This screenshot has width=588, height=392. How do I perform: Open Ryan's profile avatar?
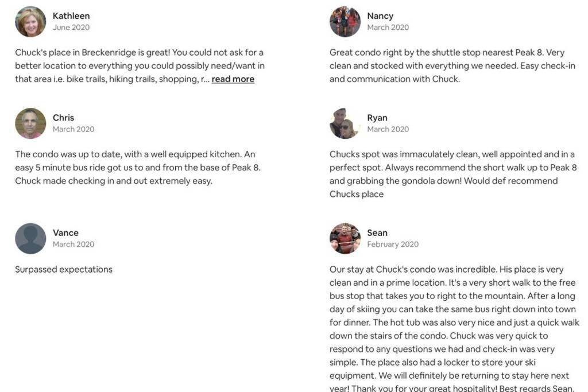pyautogui.click(x=345, y=123)
